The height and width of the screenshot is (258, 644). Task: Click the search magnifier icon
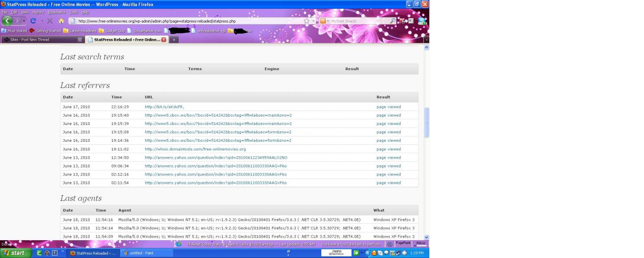392,21
